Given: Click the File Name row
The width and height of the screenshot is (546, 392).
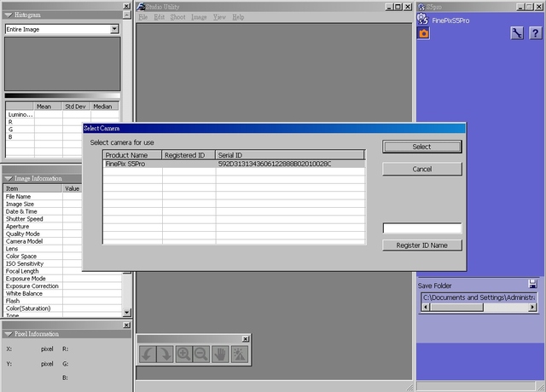Looking at the screenshot, I should [x=43, y=197].
